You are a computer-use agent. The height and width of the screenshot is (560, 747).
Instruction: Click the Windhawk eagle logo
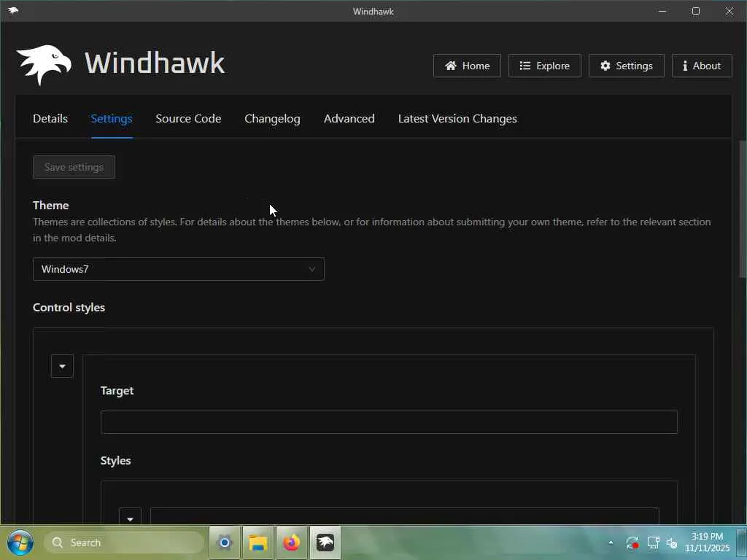44,65
